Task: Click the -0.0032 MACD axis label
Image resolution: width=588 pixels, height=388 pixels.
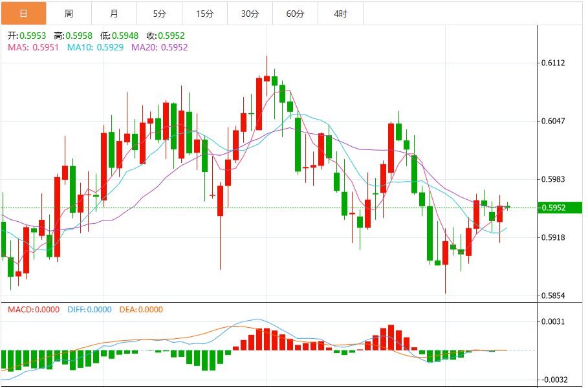Action: point(554,380)
